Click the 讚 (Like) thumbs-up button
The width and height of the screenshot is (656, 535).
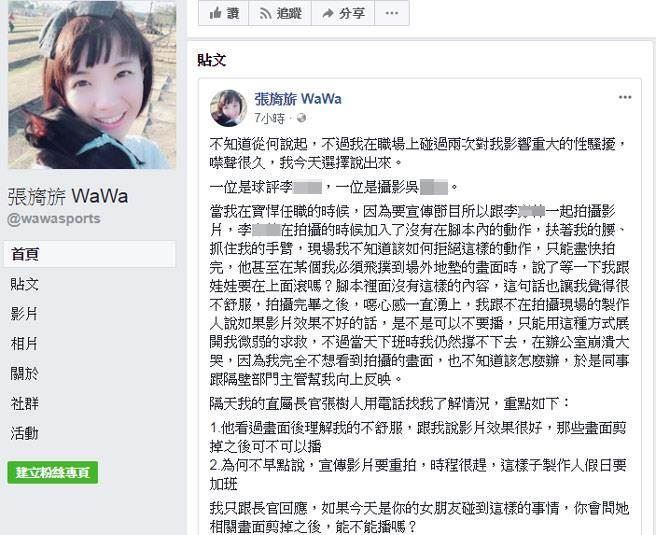224,13
